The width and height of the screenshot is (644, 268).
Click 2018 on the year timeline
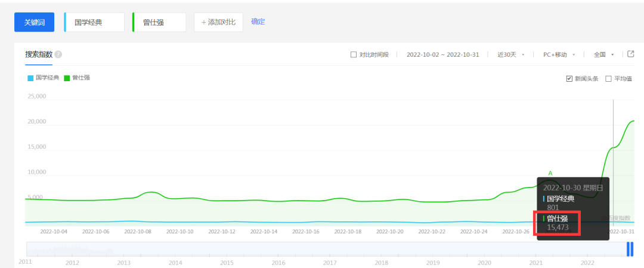pyautogui.click(x=382, y=262)
